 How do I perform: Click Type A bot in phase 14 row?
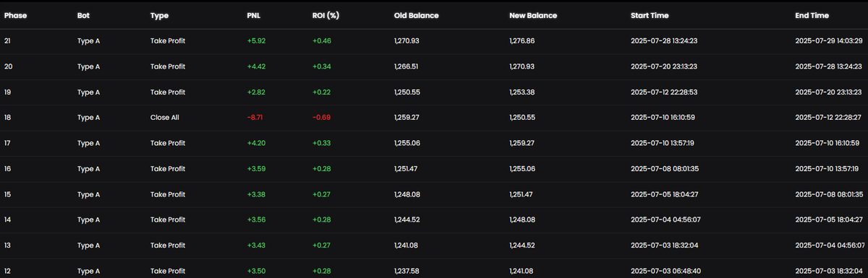point(88,220)
